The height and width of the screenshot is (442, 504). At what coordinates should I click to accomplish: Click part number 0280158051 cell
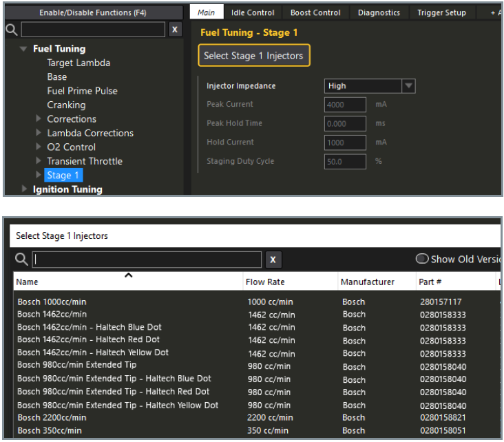click(x=443, y=430)
